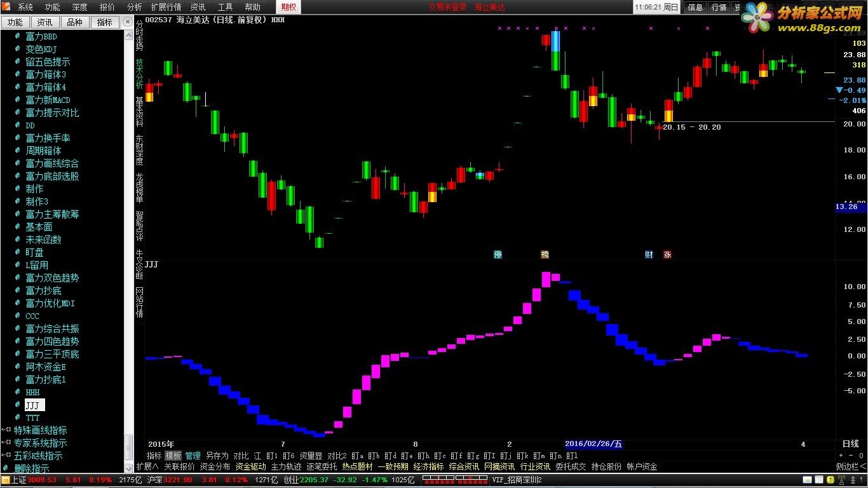Open the 帮助 menu

253,7
